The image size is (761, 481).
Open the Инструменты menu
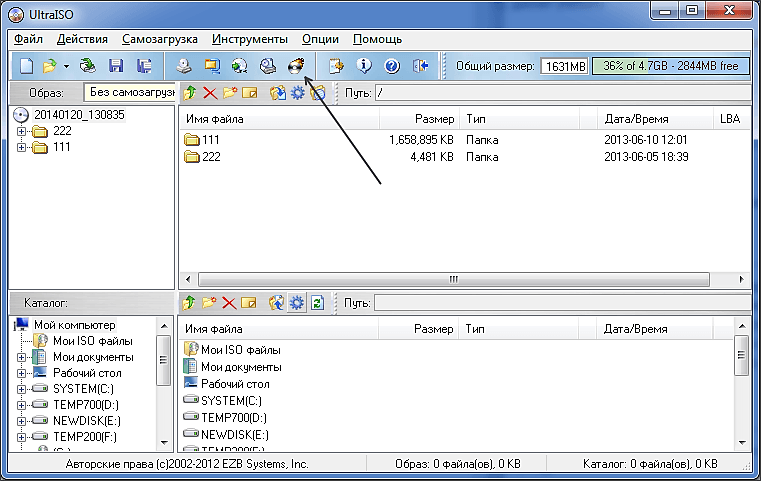coord(250,39)
